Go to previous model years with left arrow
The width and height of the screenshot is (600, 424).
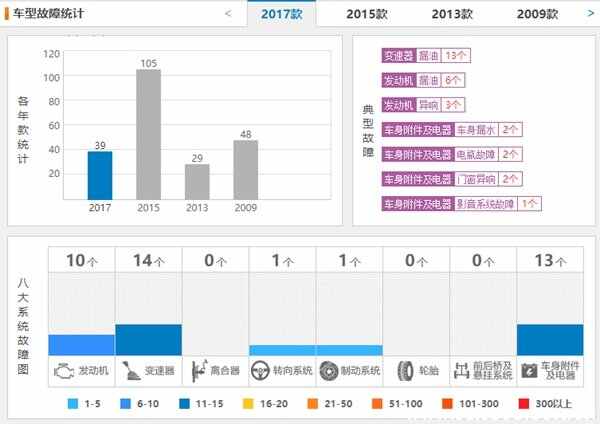227,14
